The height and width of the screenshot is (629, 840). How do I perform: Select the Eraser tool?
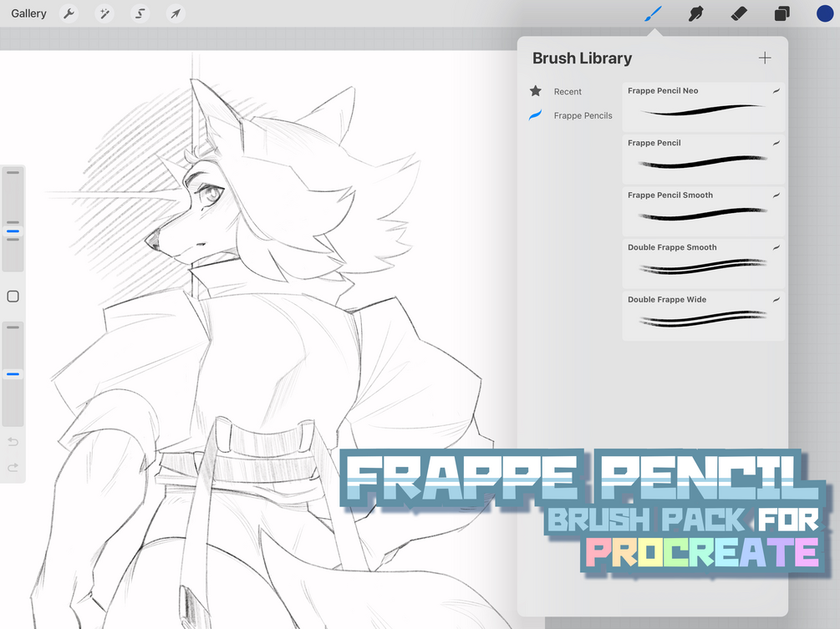(x=739, y=13)
